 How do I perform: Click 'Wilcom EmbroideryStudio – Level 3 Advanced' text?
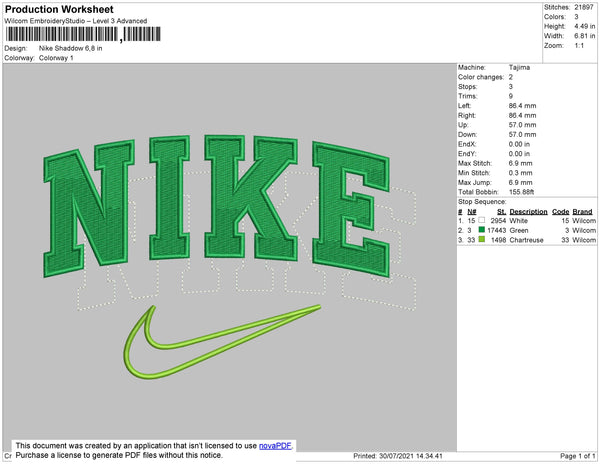(76, 21)
